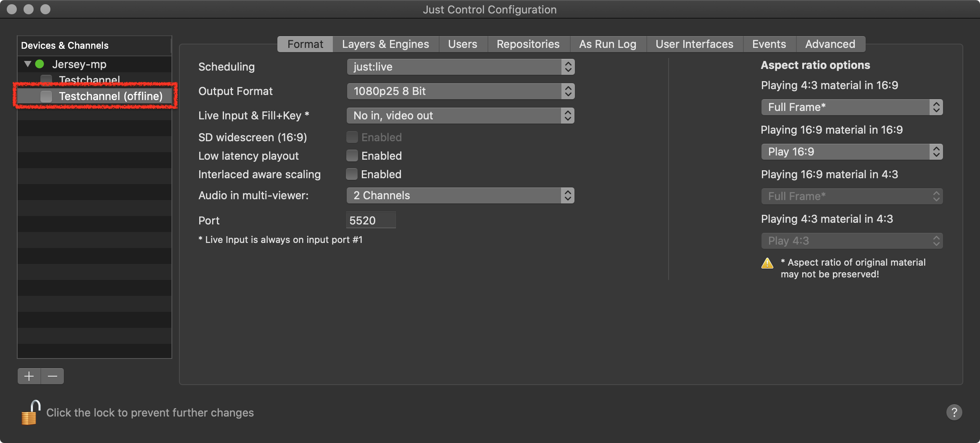Select the Jersey-mp device row
Screen dimensions: 980x443
(x=95, y=64)
